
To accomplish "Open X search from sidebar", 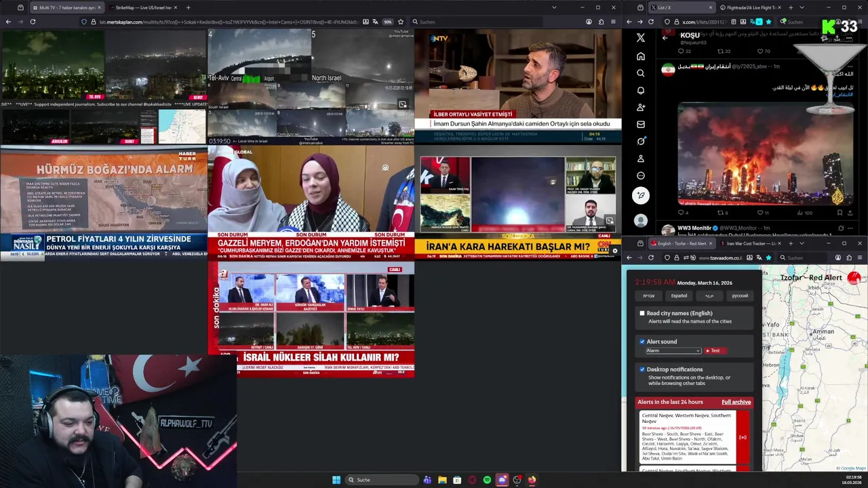I will (641, 73).
